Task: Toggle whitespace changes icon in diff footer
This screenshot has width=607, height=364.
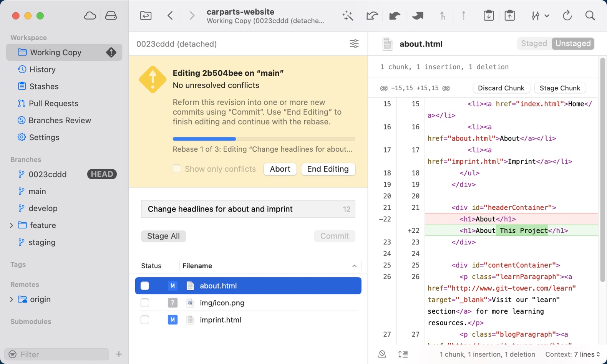Action: pyautogui.click(x=382, y=354)
